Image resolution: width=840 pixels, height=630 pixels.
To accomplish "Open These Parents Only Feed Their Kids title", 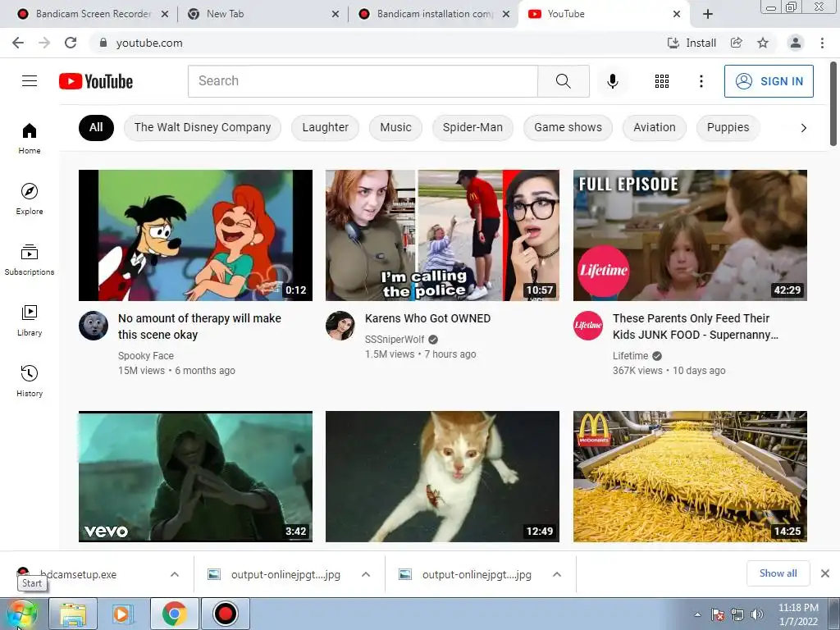I will click(x=696, y=326).
